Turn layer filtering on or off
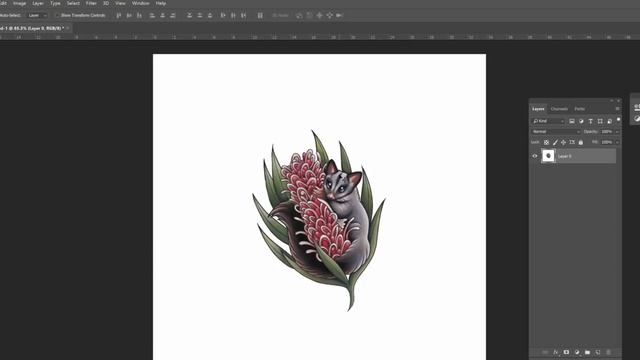640x360 pixels. point(618,120)
